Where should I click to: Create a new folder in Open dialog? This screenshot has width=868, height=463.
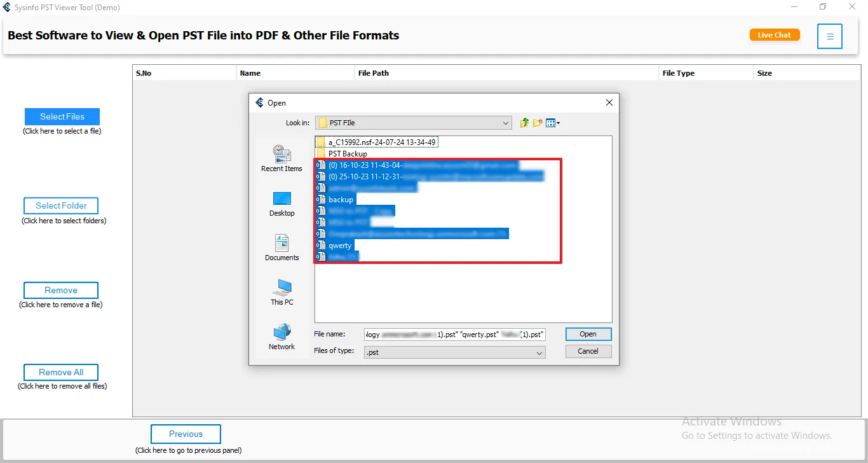(x=538, y=123)
